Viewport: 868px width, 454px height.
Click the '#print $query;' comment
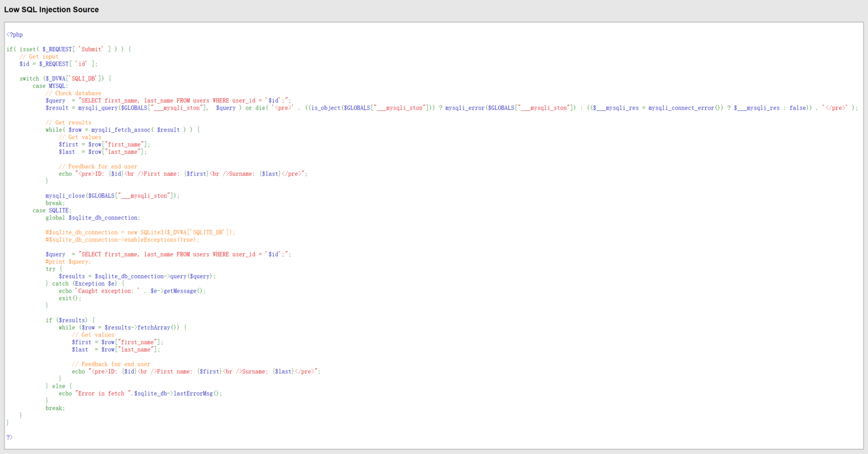click(x=69, y=262)
